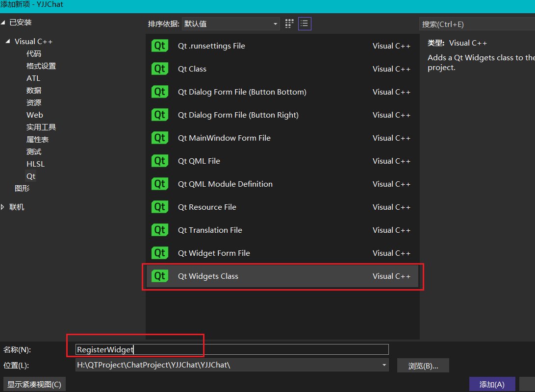Viewport: 535px width, 392px height.
Task: Select the Qt category in tree
Action: pos(31,176)
